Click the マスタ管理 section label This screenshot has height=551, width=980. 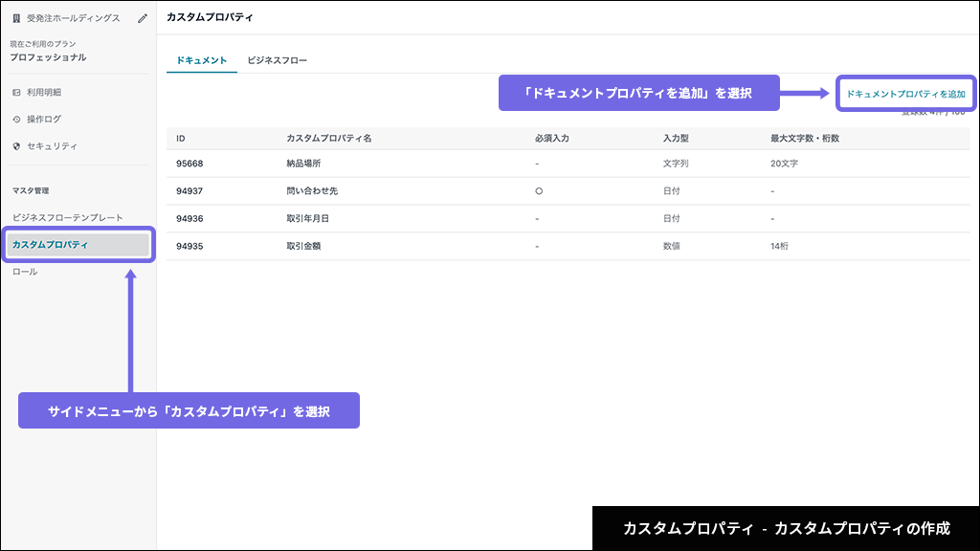pyautogui.click(x=30, y=190)
